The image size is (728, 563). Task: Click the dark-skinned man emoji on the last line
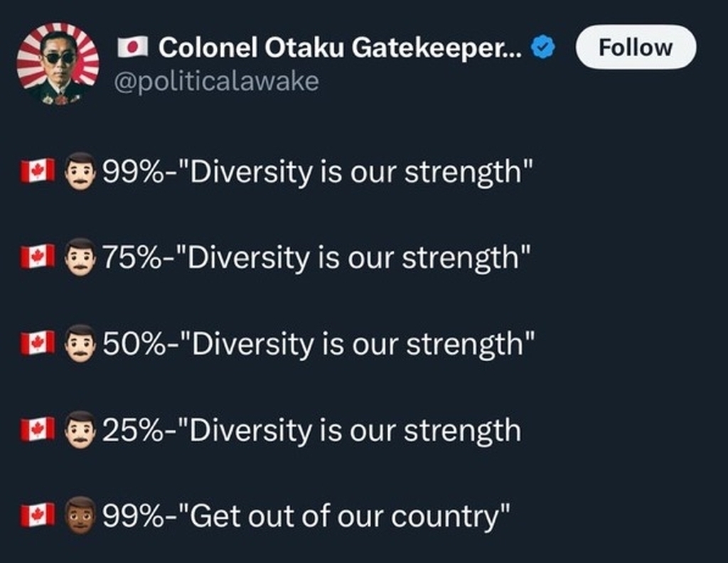coord(80,515)
